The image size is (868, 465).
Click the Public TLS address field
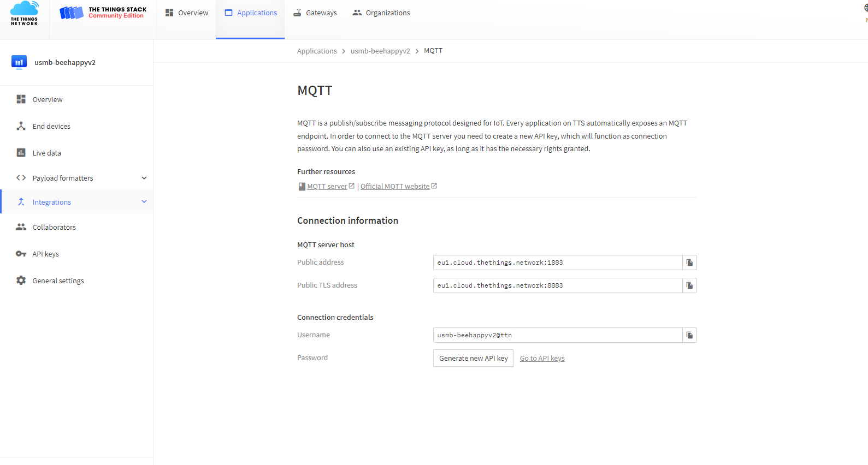(558, 285)
